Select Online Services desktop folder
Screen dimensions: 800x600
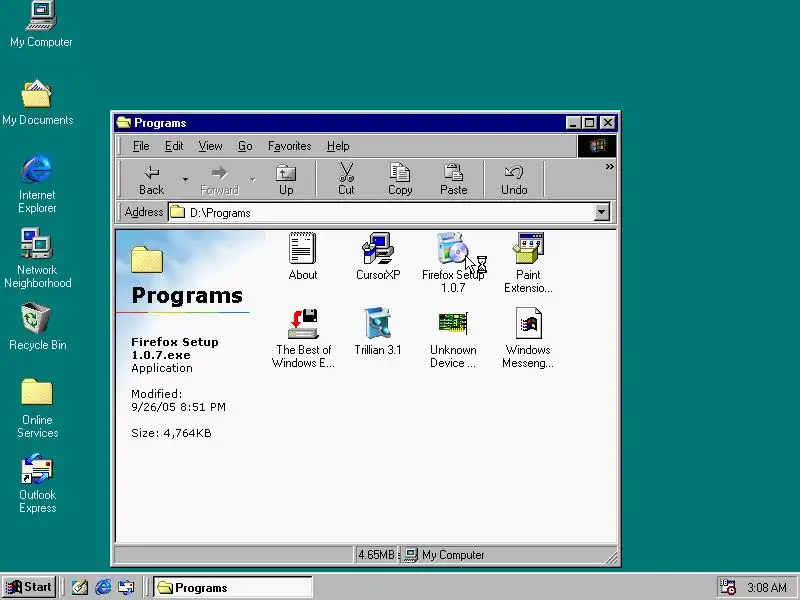coord(37,408)
